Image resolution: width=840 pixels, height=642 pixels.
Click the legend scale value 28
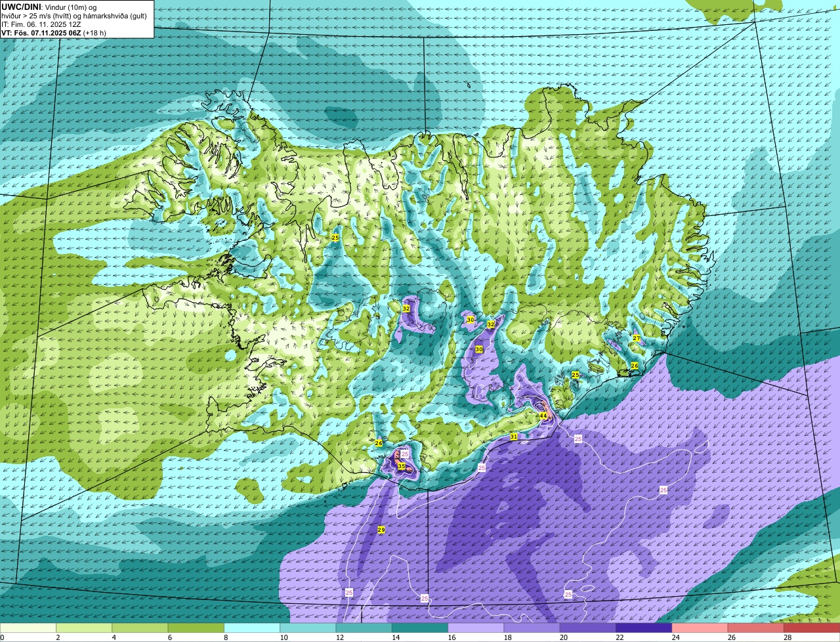[x=787, y=637]
